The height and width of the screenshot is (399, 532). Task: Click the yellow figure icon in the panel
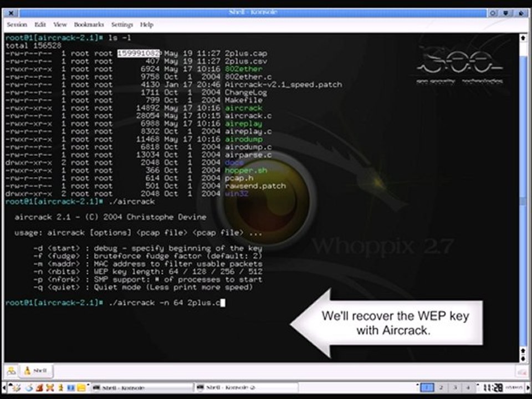pyautogui.click(x=61, y=387)
